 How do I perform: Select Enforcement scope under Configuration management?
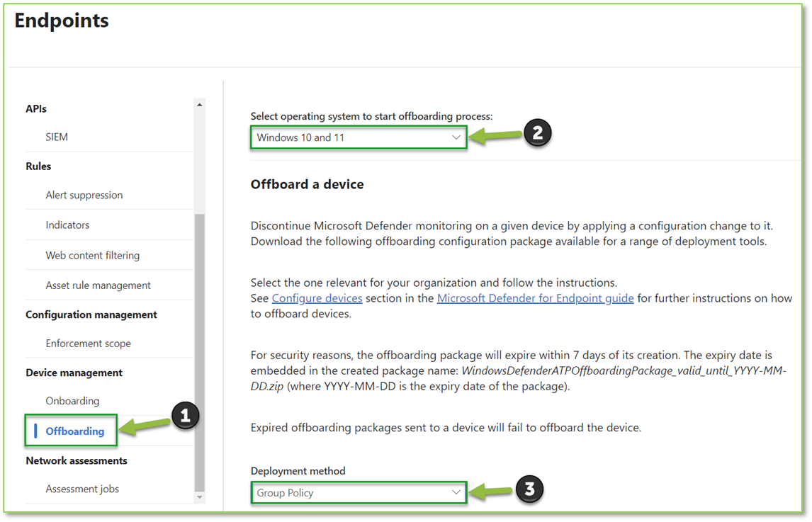(88, 343)
